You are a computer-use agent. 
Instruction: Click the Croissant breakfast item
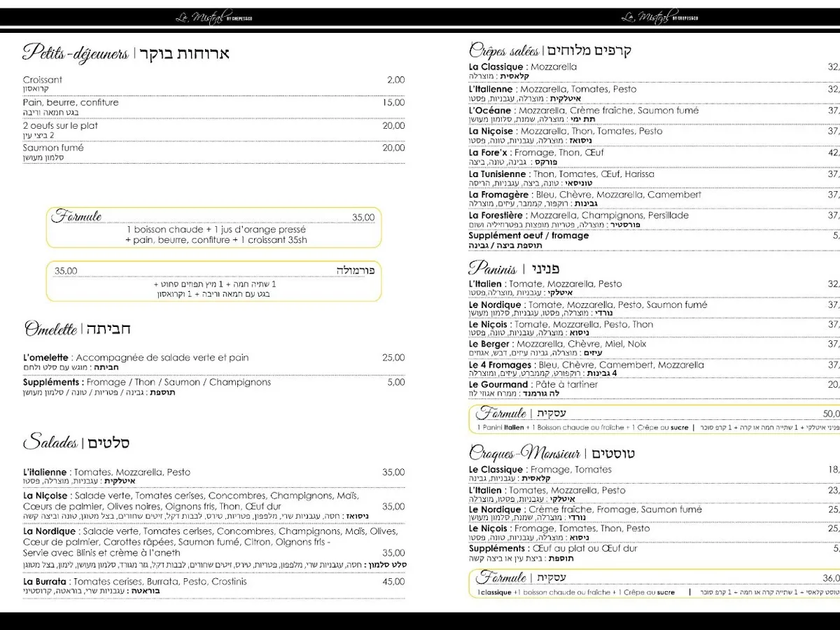click(x=43, y=80)
